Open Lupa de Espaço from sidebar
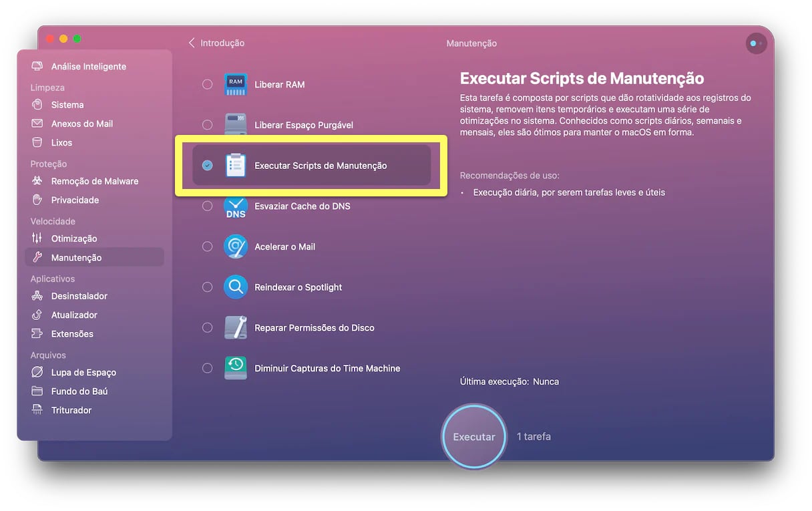Viewport: 812px width, 511px height. tap(83, 373)
